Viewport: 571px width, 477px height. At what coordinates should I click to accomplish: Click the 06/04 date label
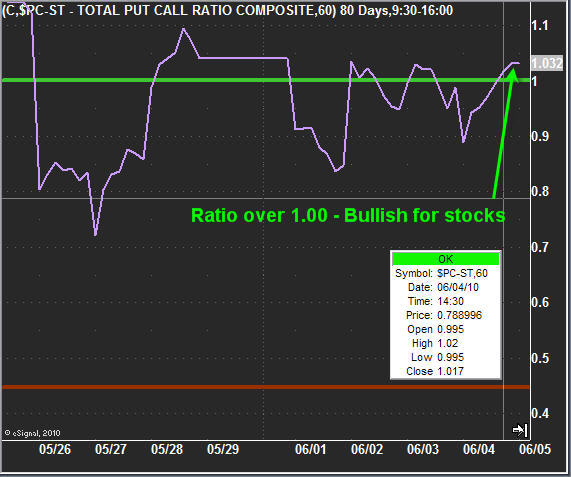click(479, 449)
